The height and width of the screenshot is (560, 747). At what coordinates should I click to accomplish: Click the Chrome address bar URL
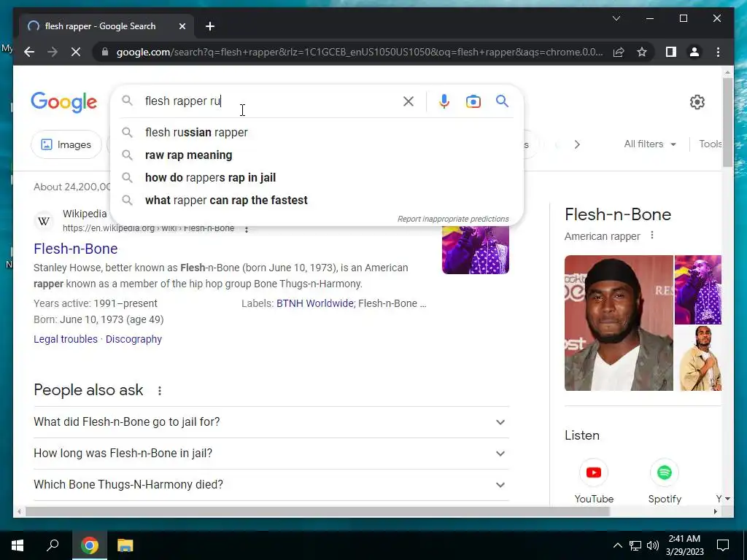click(x=360, y=52)
